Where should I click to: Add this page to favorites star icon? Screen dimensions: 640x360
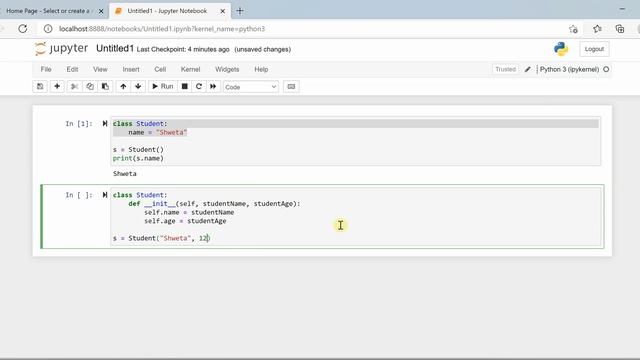click(x=573, y=29)
